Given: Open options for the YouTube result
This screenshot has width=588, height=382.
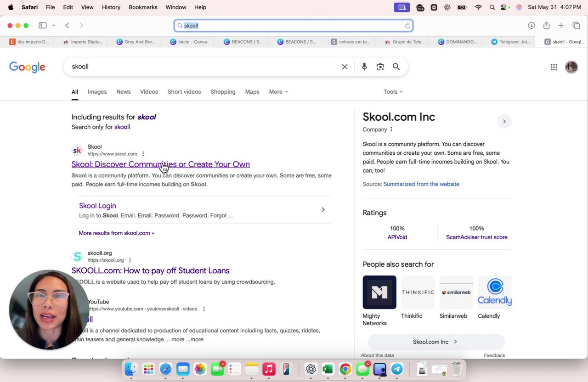Looking at the screenshot, I should pos(204,309).
